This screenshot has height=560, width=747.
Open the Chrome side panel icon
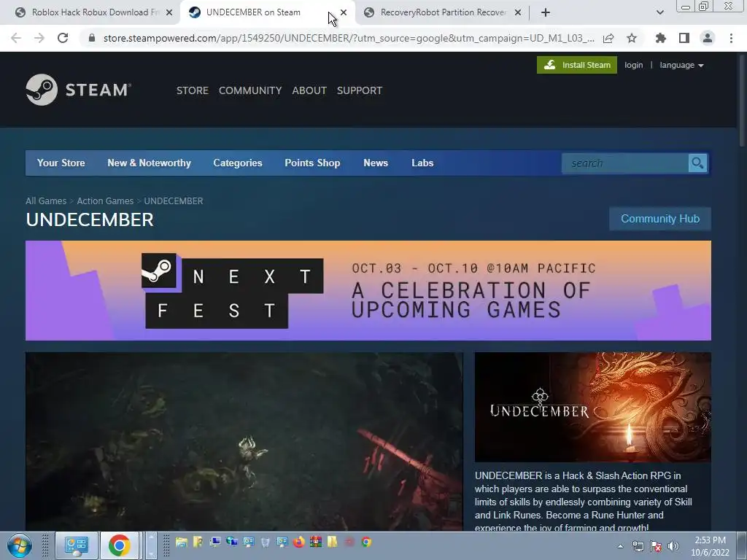(684, 38)
